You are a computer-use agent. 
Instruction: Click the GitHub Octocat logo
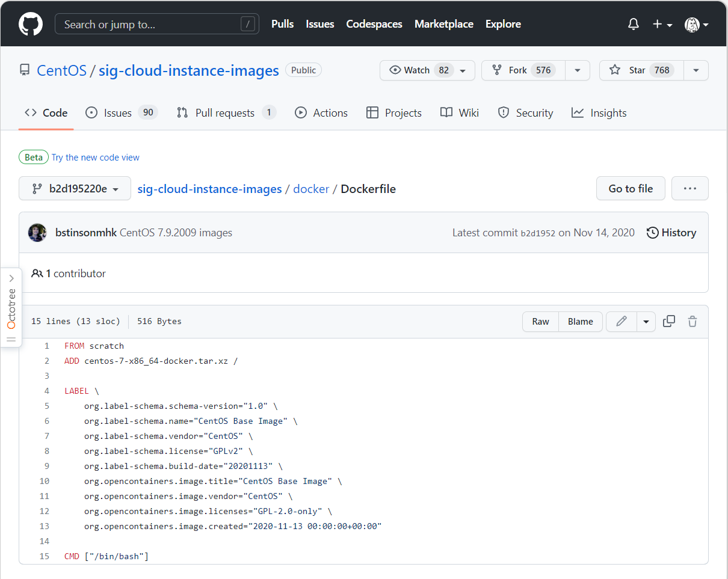[31, 25]
